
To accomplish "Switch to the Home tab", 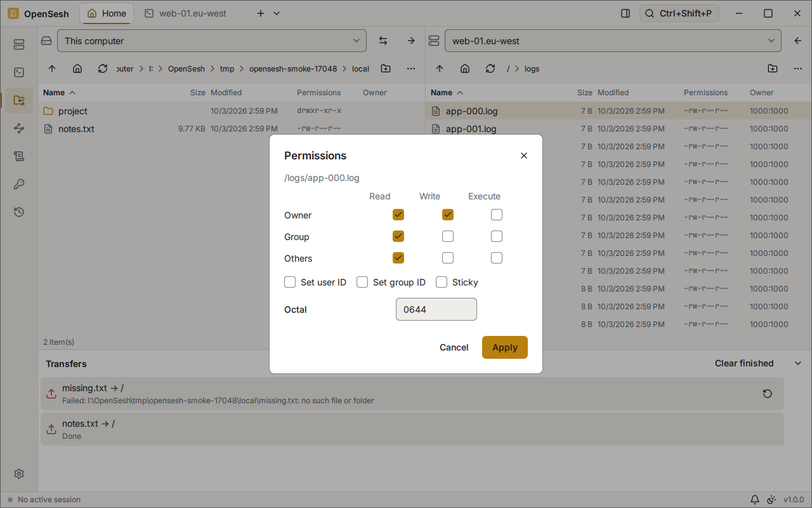I will click(107, 13).
